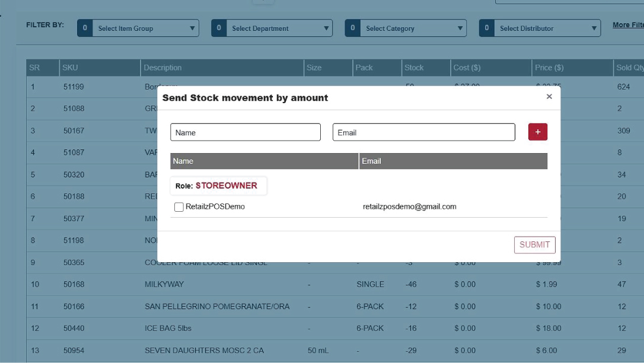
Task: Sort by Cost ($) column header
Action: [467, 68]
